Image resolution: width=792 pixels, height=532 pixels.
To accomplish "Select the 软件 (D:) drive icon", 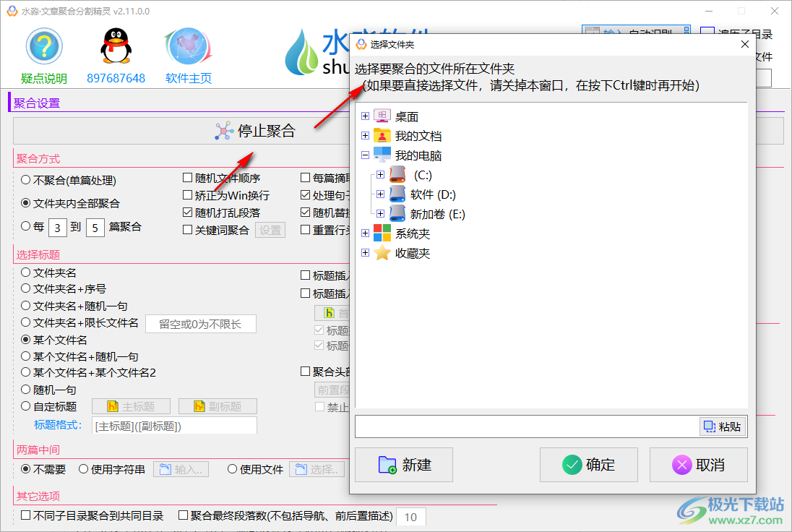I will tap(397, 194).
